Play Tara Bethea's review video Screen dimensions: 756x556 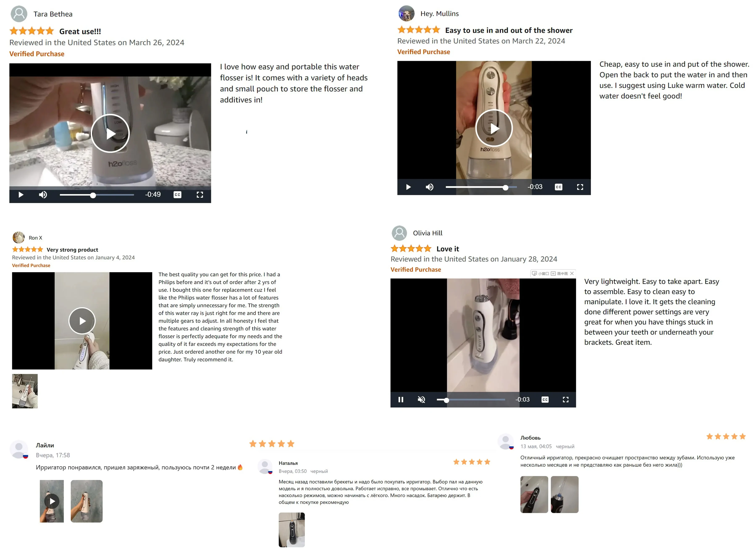pos(110,134)
